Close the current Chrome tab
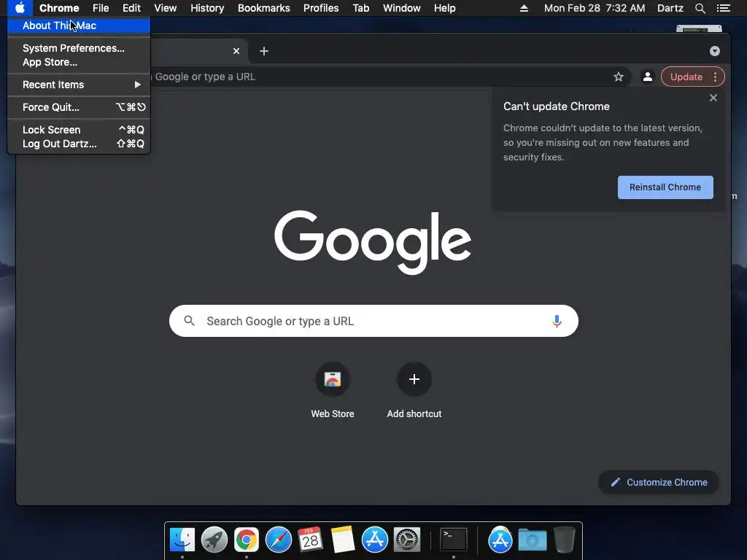 point(236,51)
